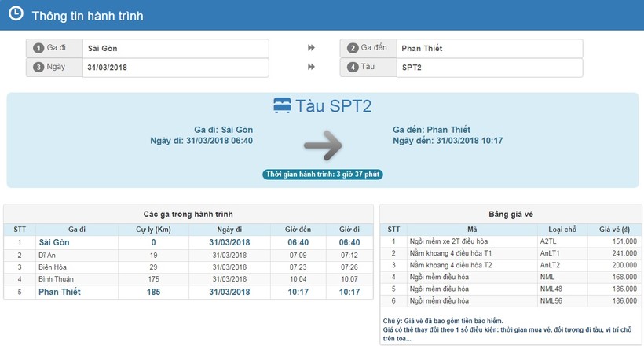Open the Tàu field showing SPT2

point(488,68)
